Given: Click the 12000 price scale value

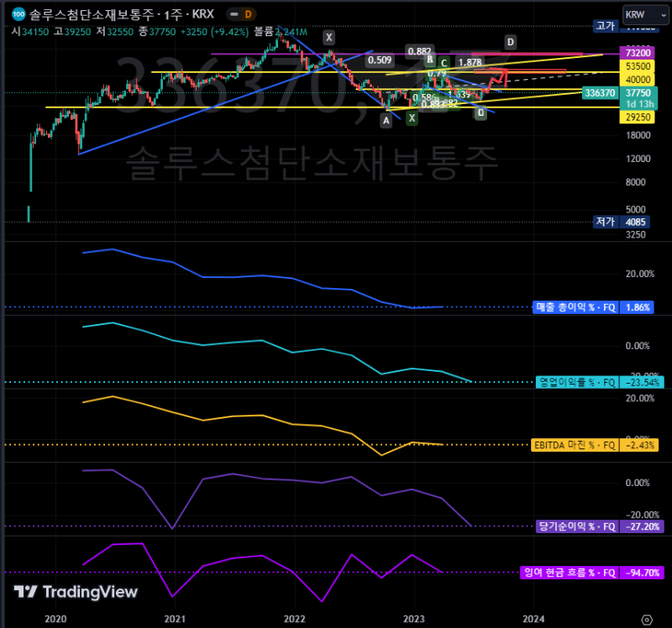Looking at the screenshot, I should click(x=638, y=159).
